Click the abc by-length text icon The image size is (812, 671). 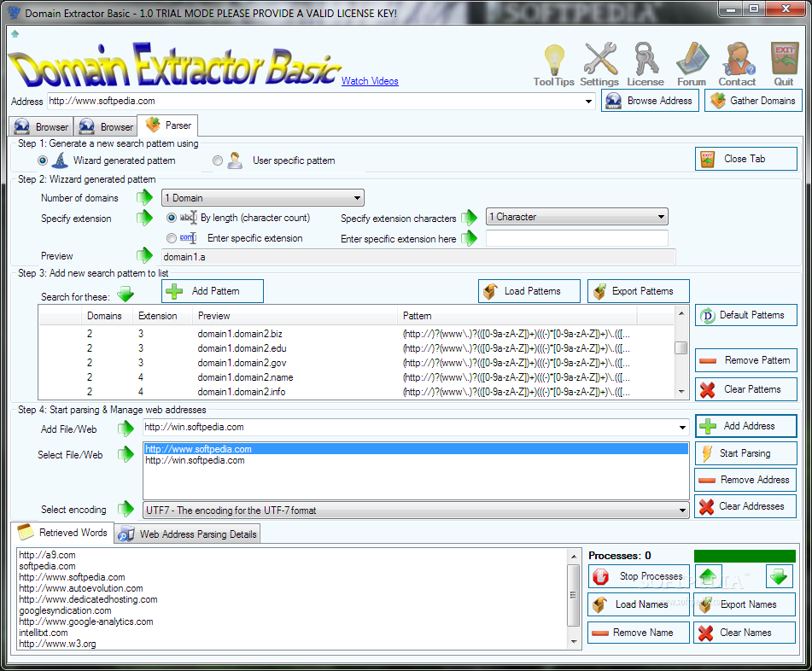(x=189, y=218)
